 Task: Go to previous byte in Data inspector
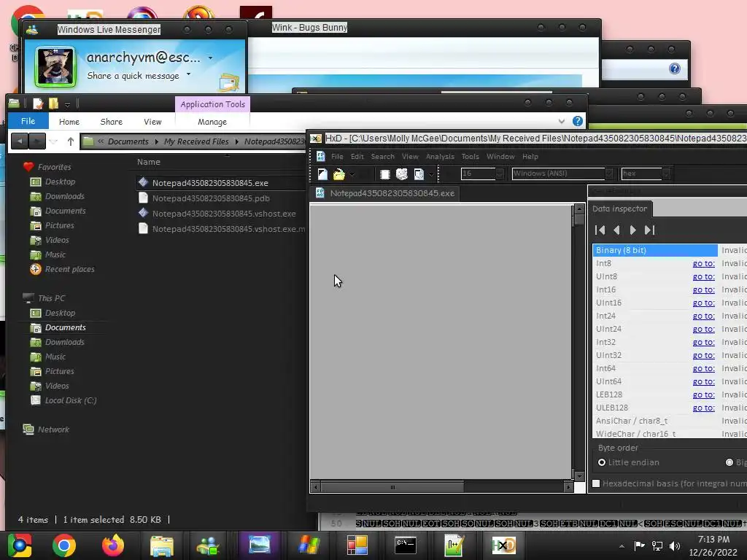pos(616,230)
